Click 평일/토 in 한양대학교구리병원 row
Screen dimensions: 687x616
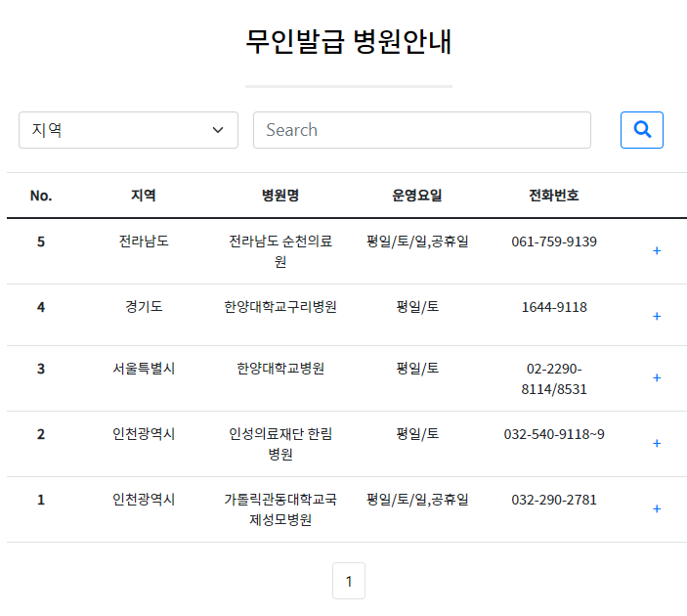pyautogui.click(x=417, y=306)
